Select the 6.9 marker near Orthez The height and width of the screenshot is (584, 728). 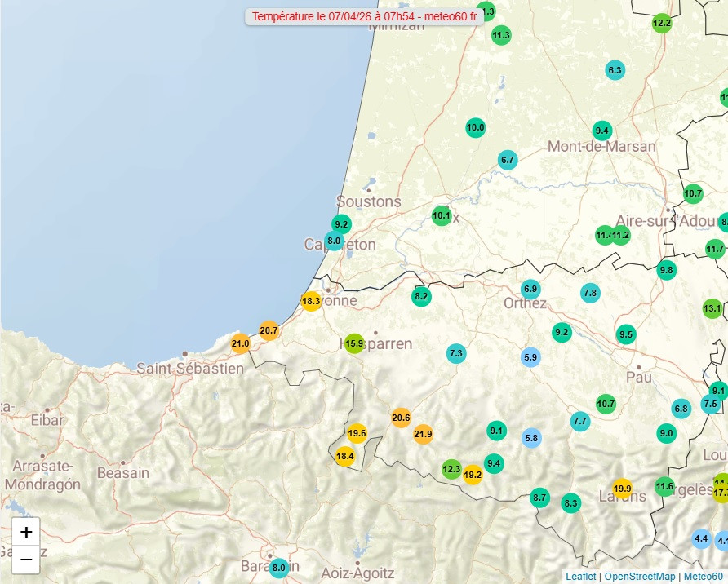530,290
